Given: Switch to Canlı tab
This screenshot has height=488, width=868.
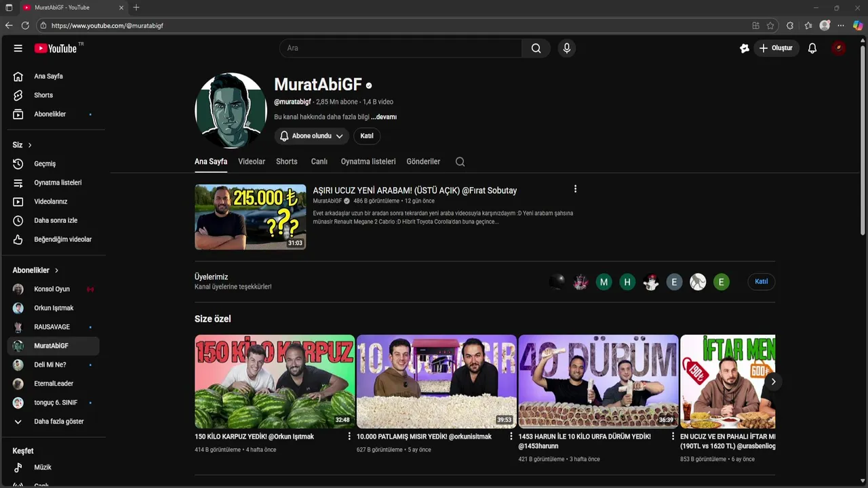Looking at the screenshot, I should tap(319, 161).
